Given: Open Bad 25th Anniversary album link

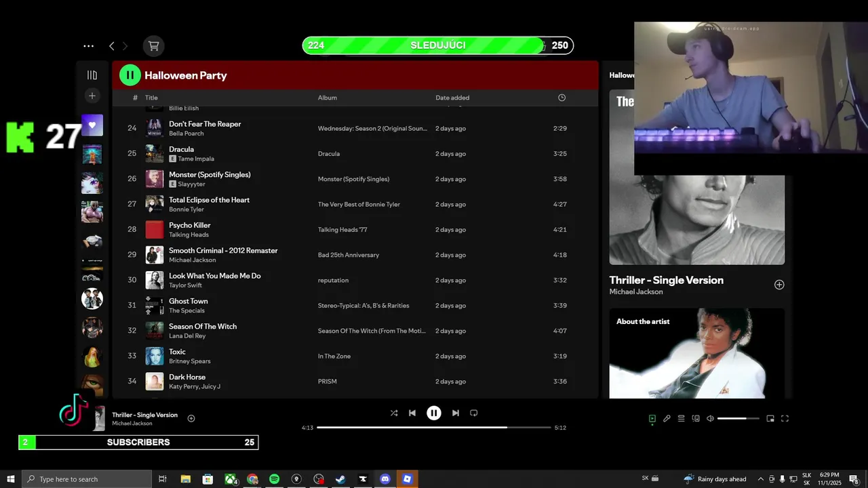Looking at the screenshot, I should click(349, 255).
